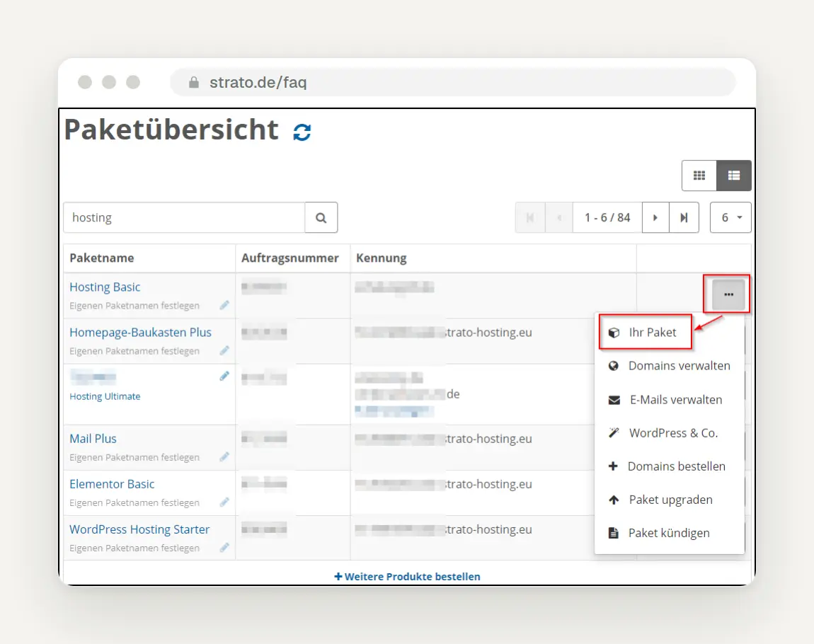Edit package name pencil for Hosting Ultimate

(224, 376)
